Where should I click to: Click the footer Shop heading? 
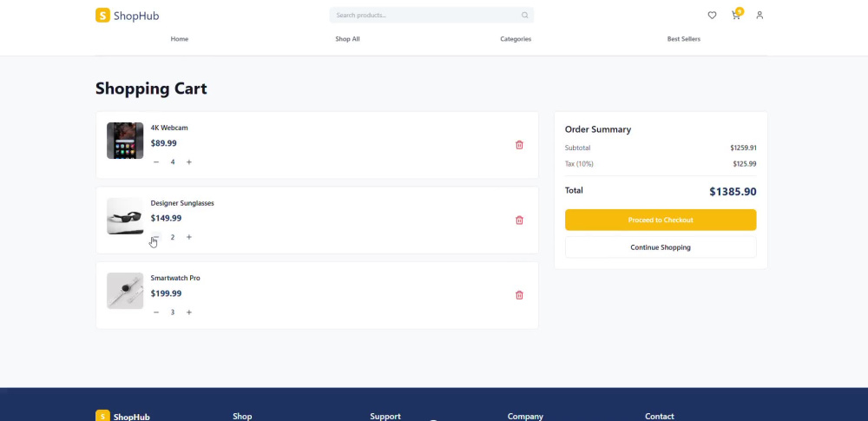(242, 417)
